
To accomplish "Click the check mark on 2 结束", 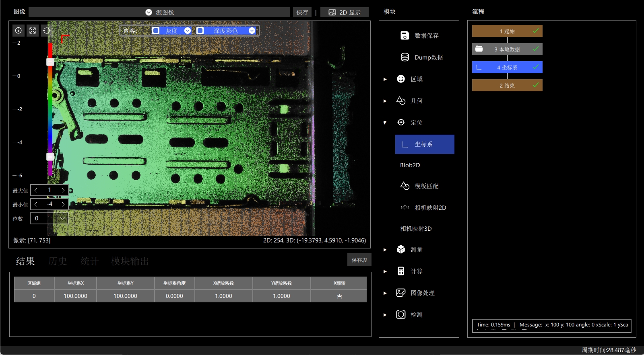I will pos(536,85).
